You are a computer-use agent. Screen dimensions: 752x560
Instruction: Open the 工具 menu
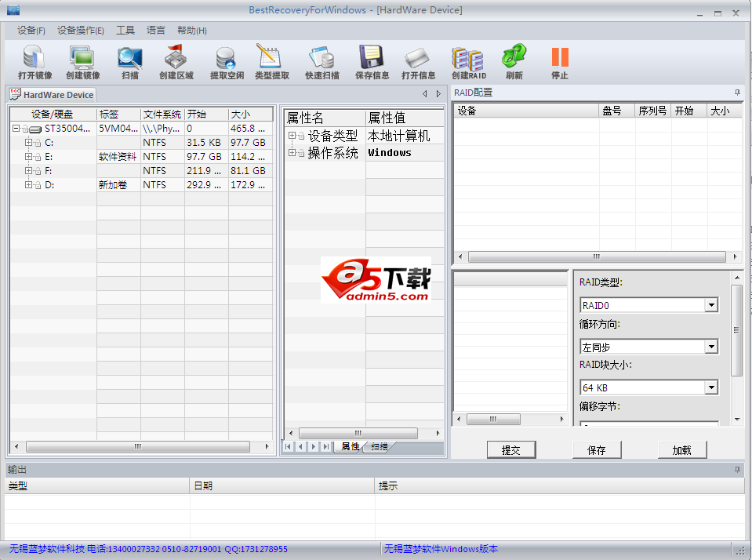click(125, 30)
